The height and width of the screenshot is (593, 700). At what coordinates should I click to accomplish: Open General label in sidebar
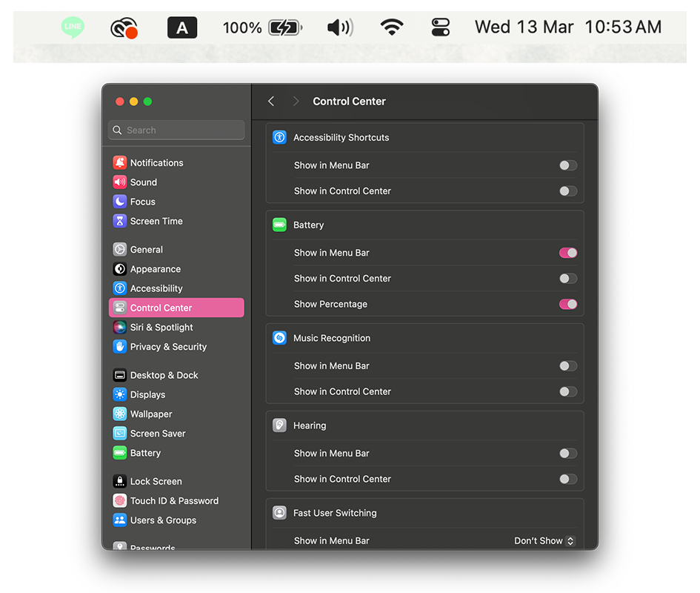coord(147,249)
